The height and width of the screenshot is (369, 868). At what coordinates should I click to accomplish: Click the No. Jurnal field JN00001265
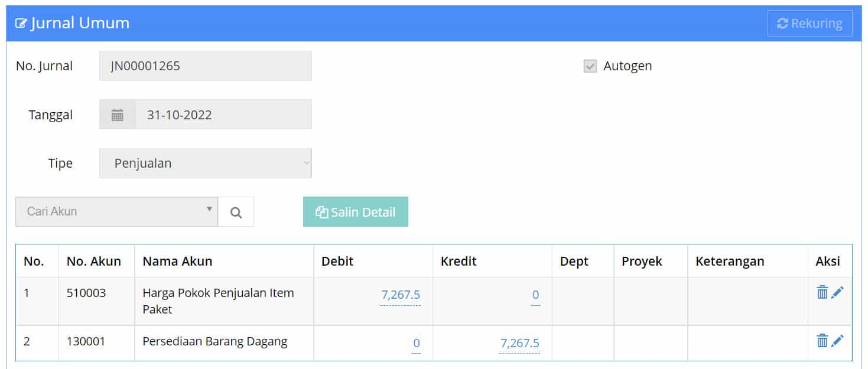coord(205,66)
